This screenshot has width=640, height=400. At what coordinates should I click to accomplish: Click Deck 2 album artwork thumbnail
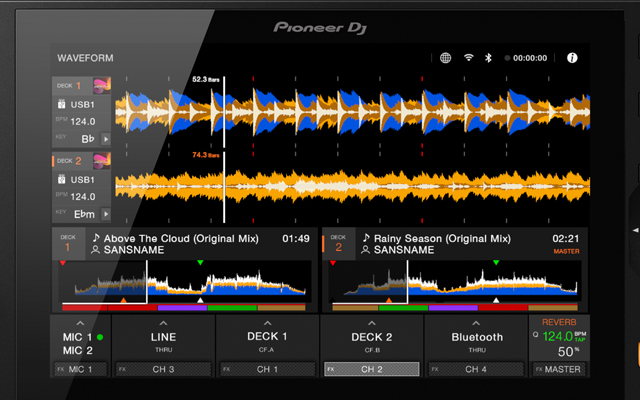pyautogui.click(x=102, y=161)
